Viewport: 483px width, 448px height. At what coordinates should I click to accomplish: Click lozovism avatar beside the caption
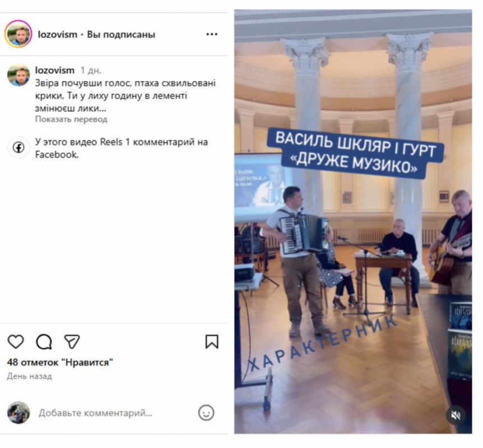pos(18,76)
